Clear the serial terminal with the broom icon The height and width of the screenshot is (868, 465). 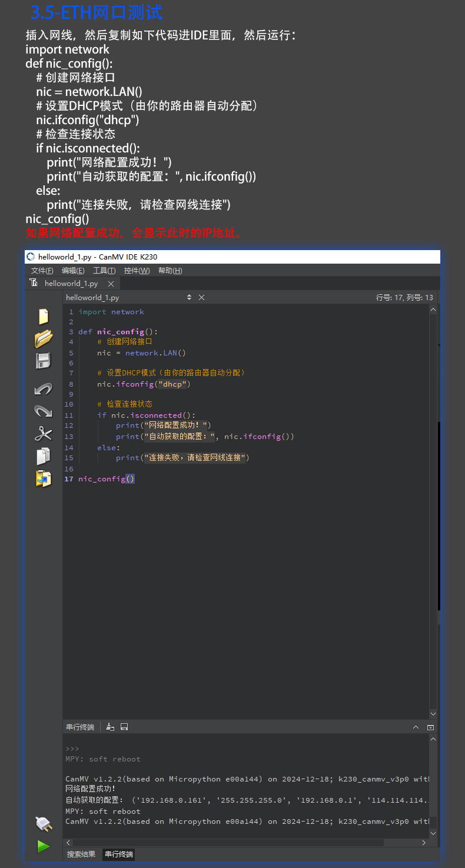pos(110,727)
